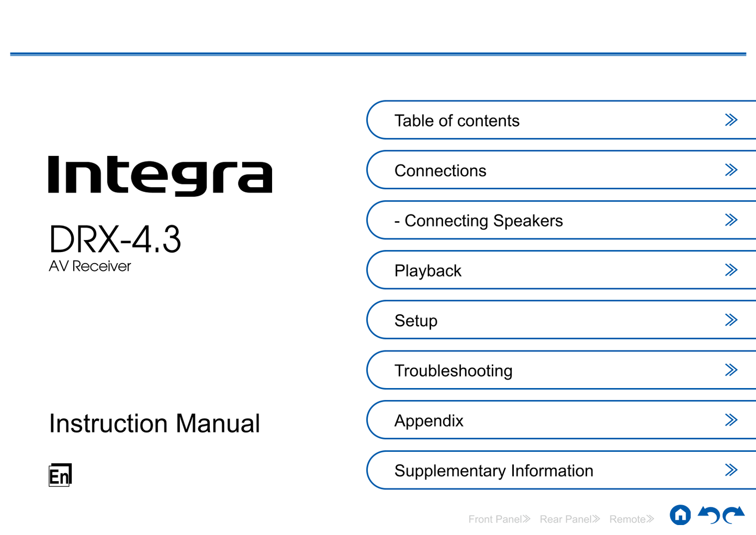Go to the Rear Panel link
The width and height of the screenshot is (756, 535).
(x=569, y=519)
